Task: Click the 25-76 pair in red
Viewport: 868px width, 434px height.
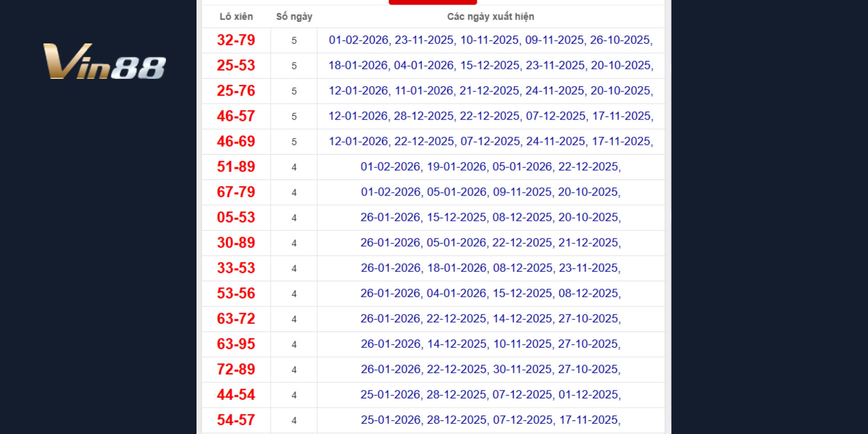Action: [x=236, y=91]
